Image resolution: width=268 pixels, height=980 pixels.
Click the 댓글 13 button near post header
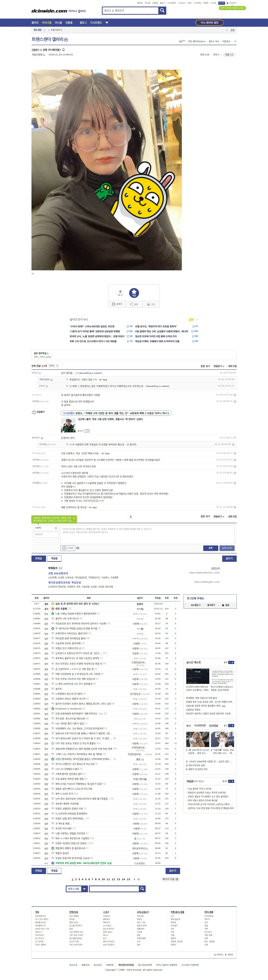coord(229,54)
